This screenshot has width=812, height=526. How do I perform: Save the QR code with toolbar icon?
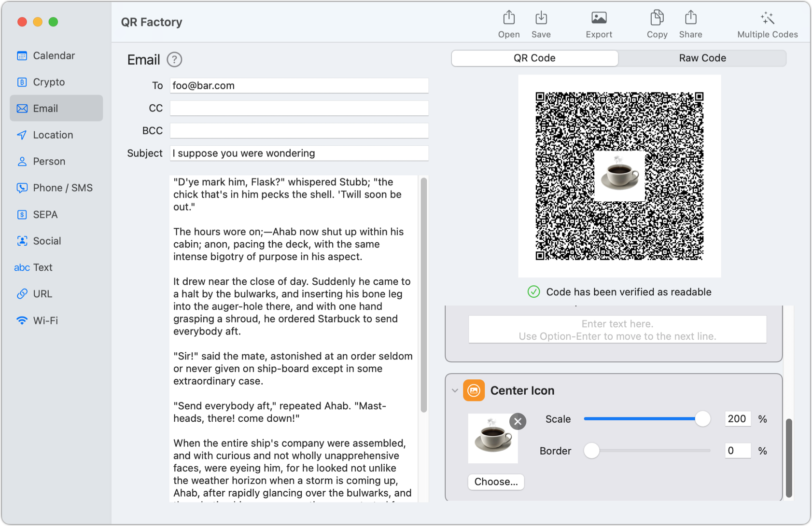pos(541,23)
